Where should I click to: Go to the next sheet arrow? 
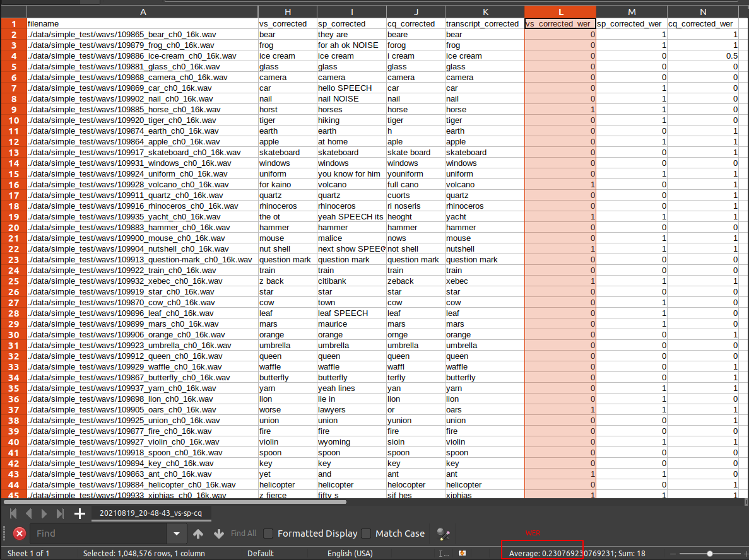44,513
